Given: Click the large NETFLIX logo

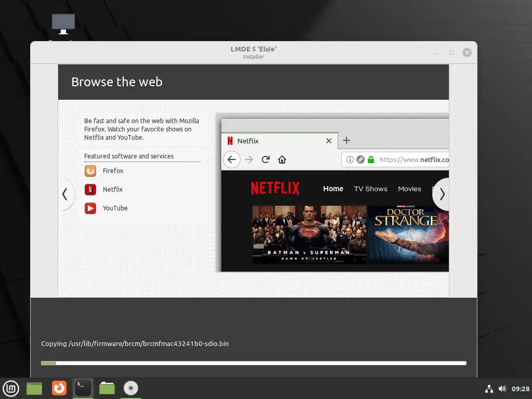Looking at the screenshot, I should pyautogui.click(x=275, y=188).
